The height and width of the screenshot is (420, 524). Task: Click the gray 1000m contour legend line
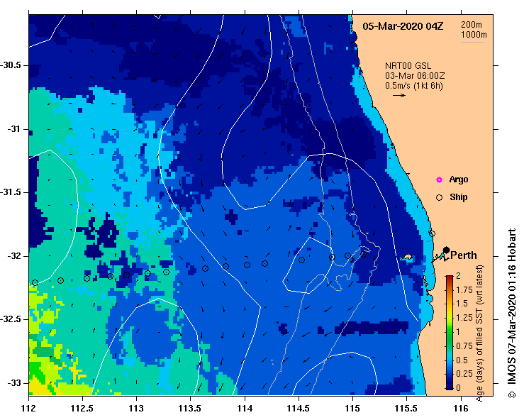pos(473,42)
